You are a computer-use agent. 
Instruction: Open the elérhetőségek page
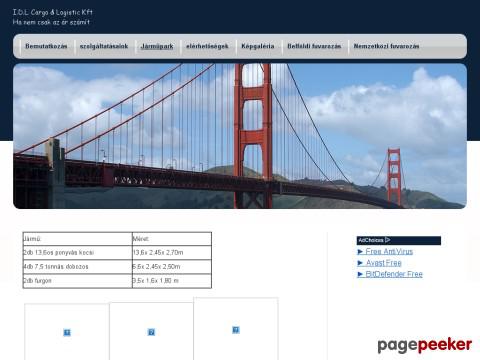pos(207,46)
